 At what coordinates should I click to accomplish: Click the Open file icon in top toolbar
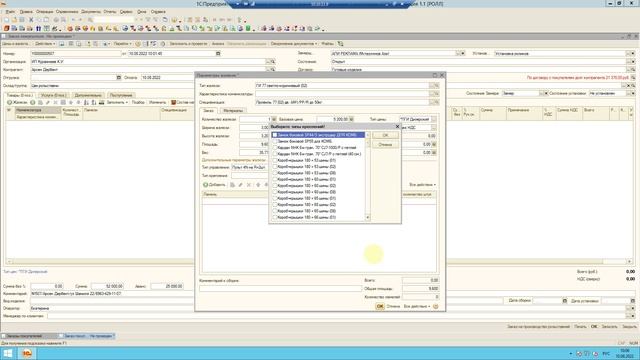click(14, 20)
